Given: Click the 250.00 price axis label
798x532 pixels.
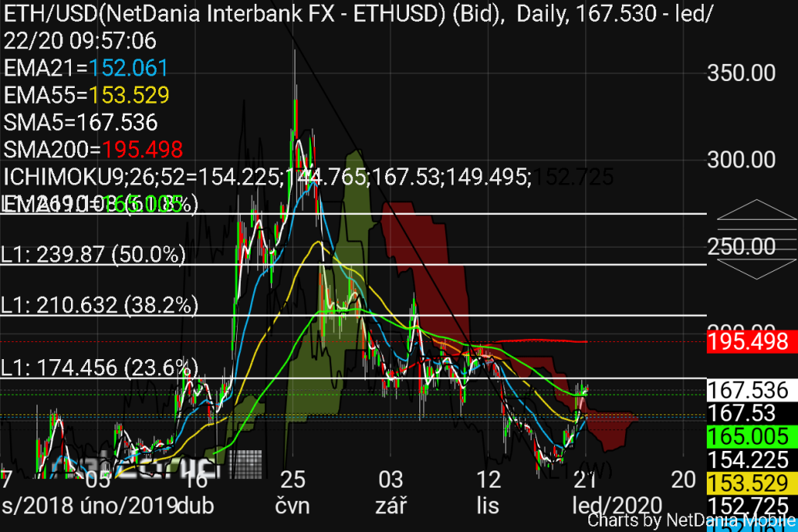Looking at the screenshot, I should [x=742, y=247].
